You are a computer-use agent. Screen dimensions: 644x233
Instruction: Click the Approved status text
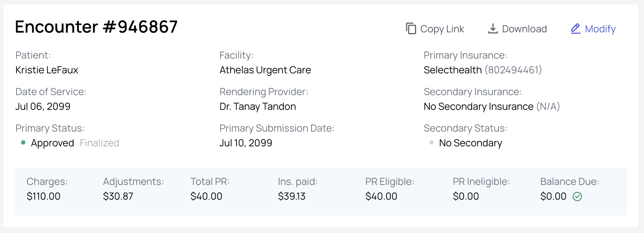tap(52, 143)
